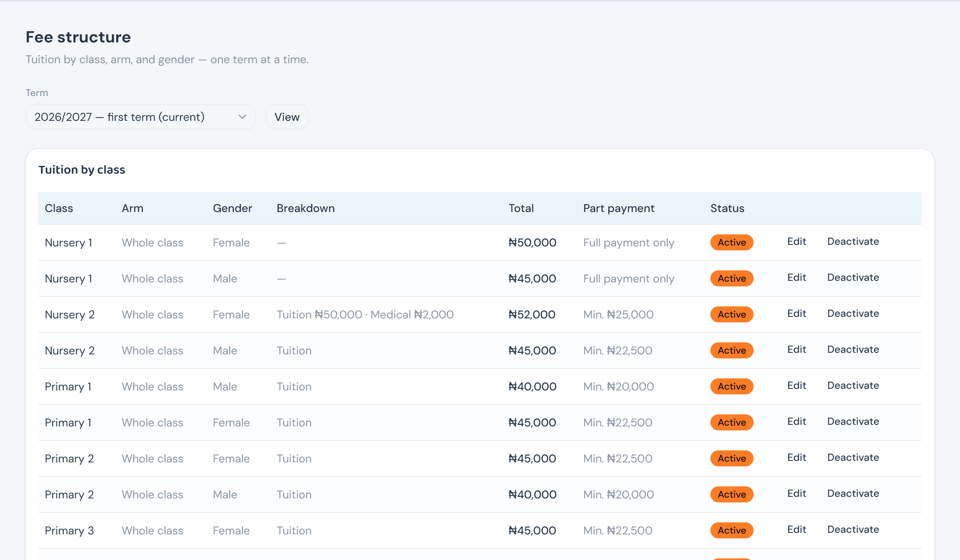Viewport: 960px width, 560px height.
Task: Edit the Primary 1 Male fee row
Action: click(x=796, y=386)
